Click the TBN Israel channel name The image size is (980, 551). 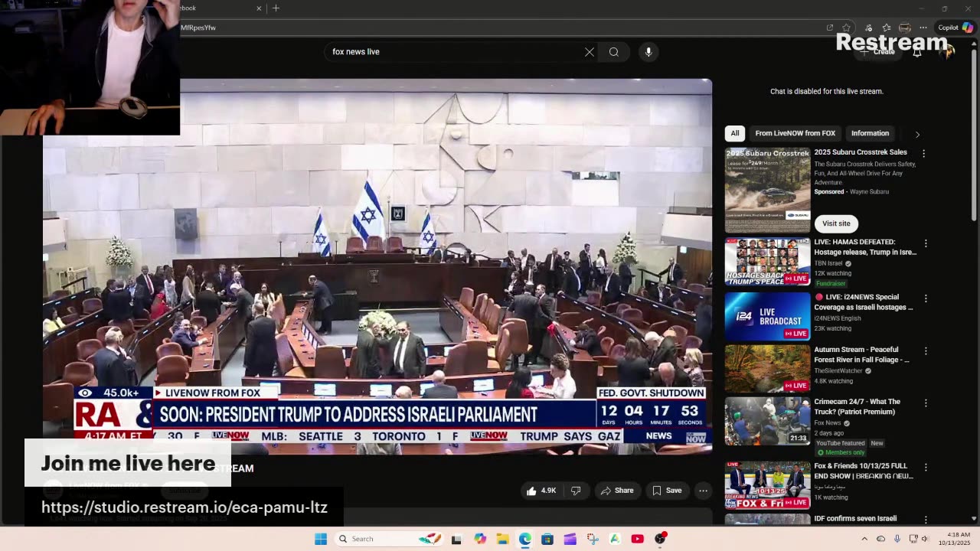click(828, 263)
